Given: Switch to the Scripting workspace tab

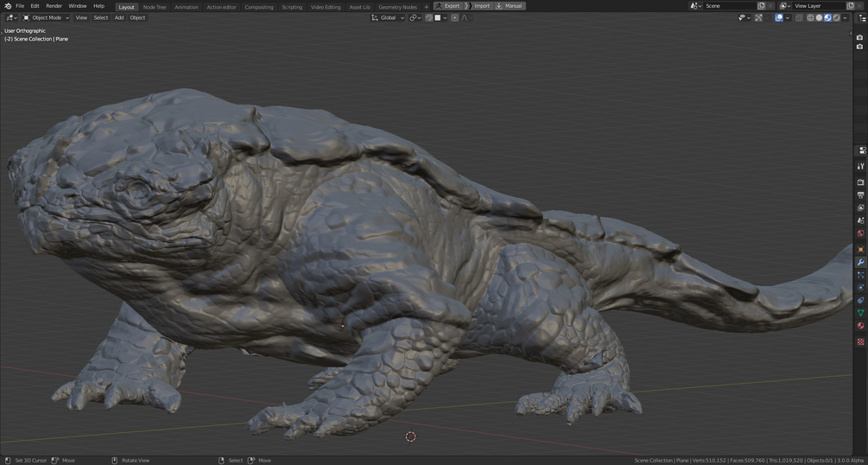Looking at the screenshot, I should click(292, 6).
